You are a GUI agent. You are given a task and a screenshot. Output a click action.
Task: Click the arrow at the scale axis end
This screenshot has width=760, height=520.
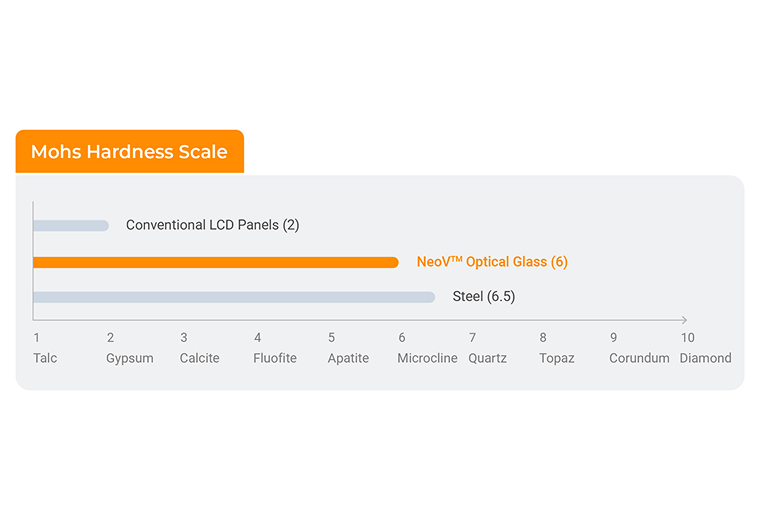[x=684, y=320]
